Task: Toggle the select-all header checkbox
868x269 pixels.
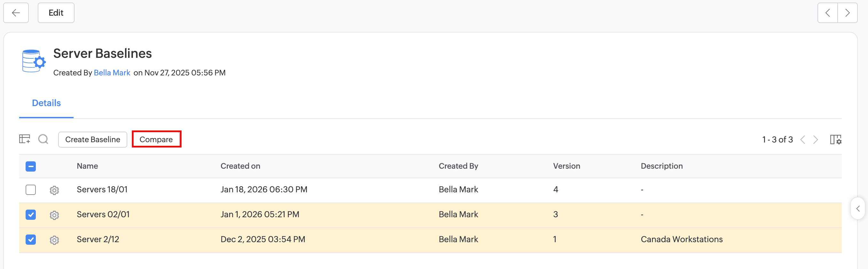Action: 31,166
